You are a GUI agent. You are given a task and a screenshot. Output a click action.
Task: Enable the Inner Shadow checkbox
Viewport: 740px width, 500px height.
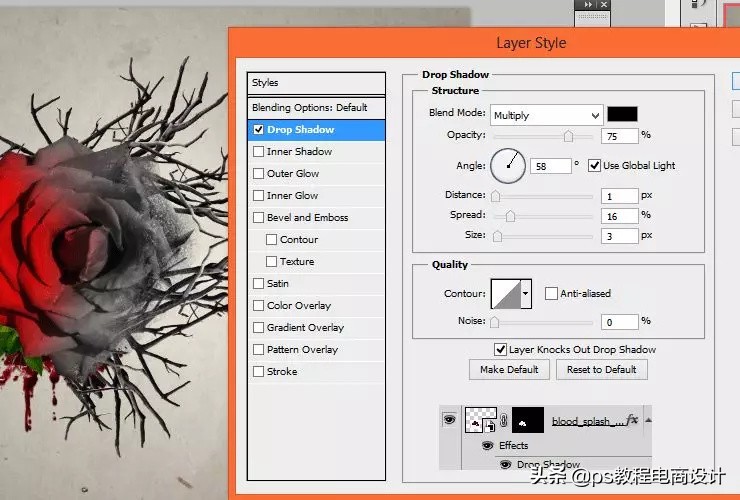coord(259,152)
